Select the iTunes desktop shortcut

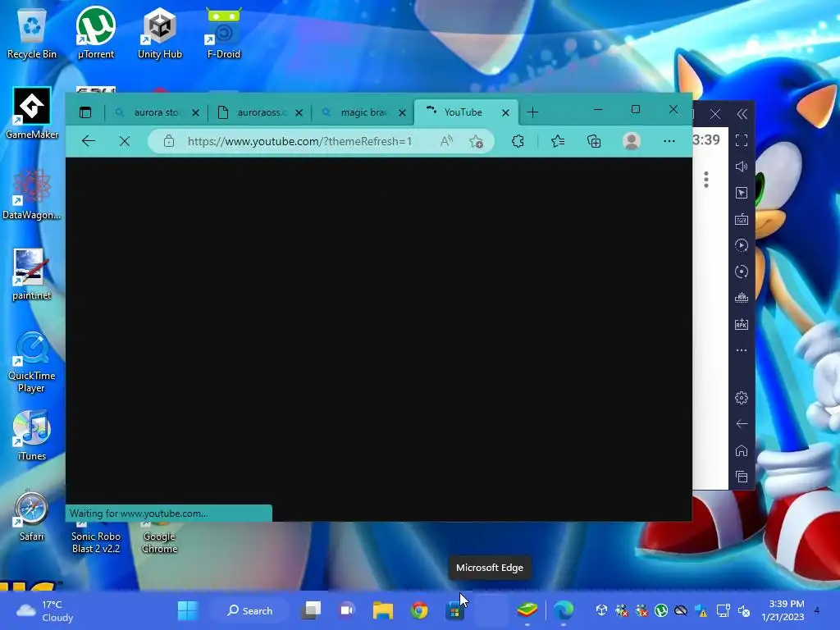point(32,435)
